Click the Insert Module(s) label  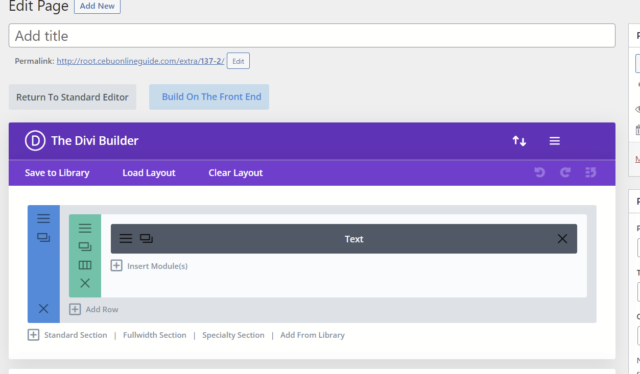click(x=158, y=266)
